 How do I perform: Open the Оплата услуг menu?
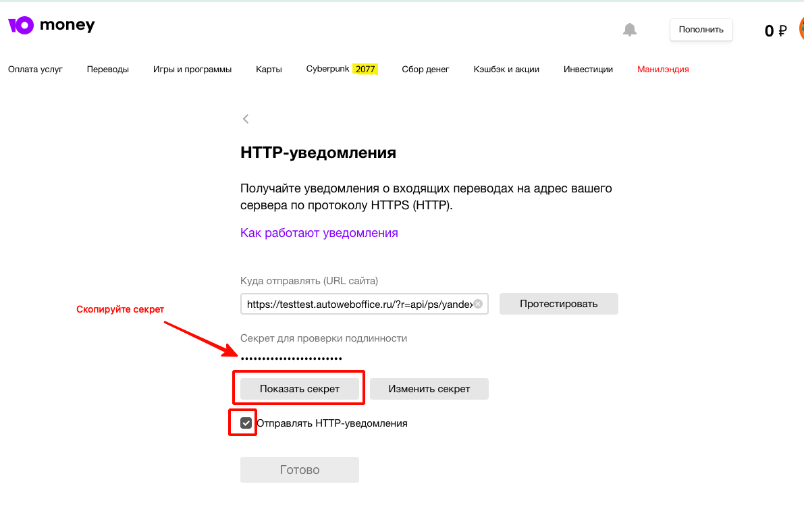click(35, 69)
